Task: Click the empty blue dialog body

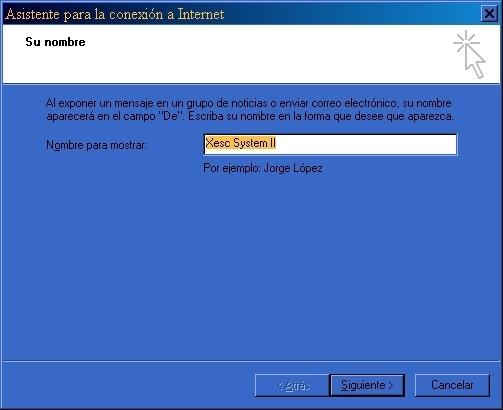Action: tap(250, 267)
